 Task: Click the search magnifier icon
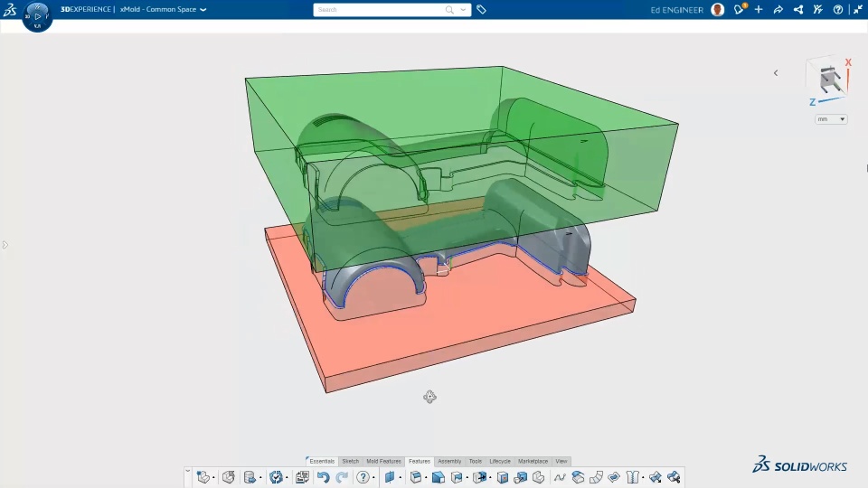coord(449,9)
